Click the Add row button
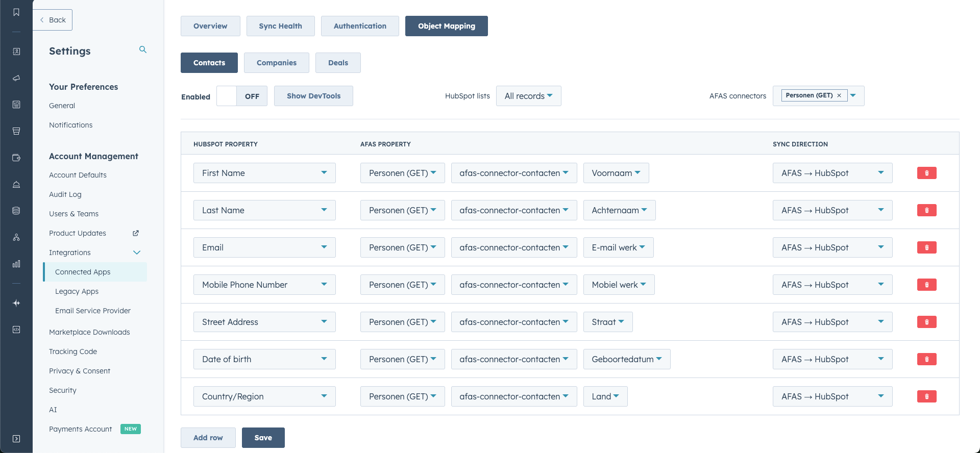The image size is (980, 453). [208, 438]
